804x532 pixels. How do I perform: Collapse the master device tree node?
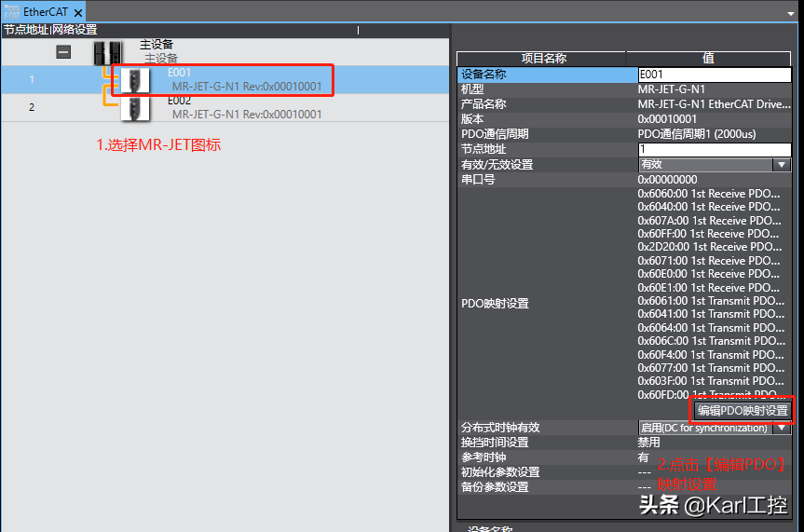point(63,52)
